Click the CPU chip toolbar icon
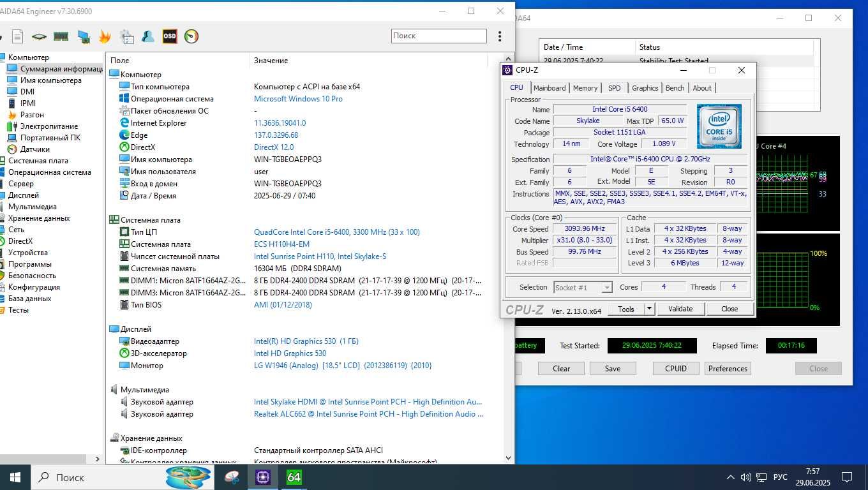The width and height of the screenshot is (868, 490). click(40, 36)
